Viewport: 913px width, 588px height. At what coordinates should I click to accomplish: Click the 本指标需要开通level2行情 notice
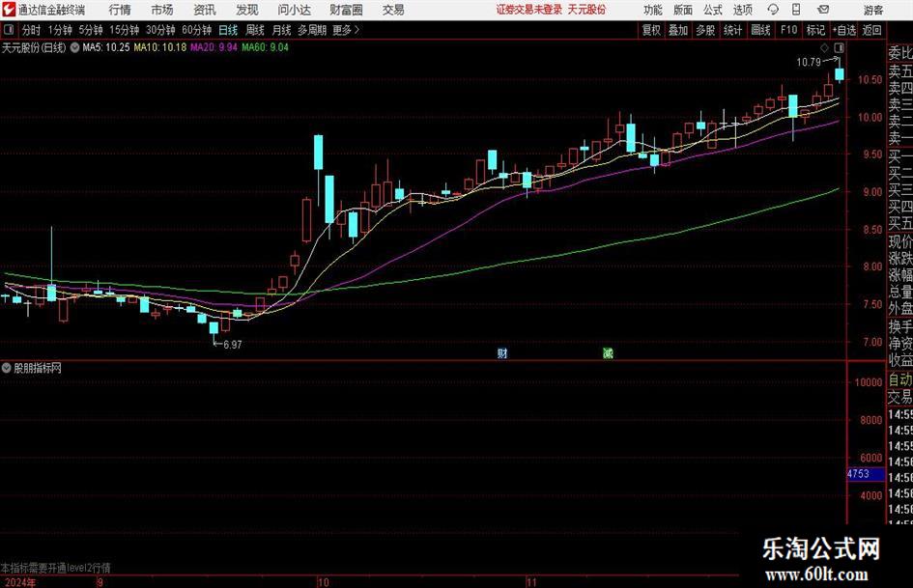[x=56, y=568]
